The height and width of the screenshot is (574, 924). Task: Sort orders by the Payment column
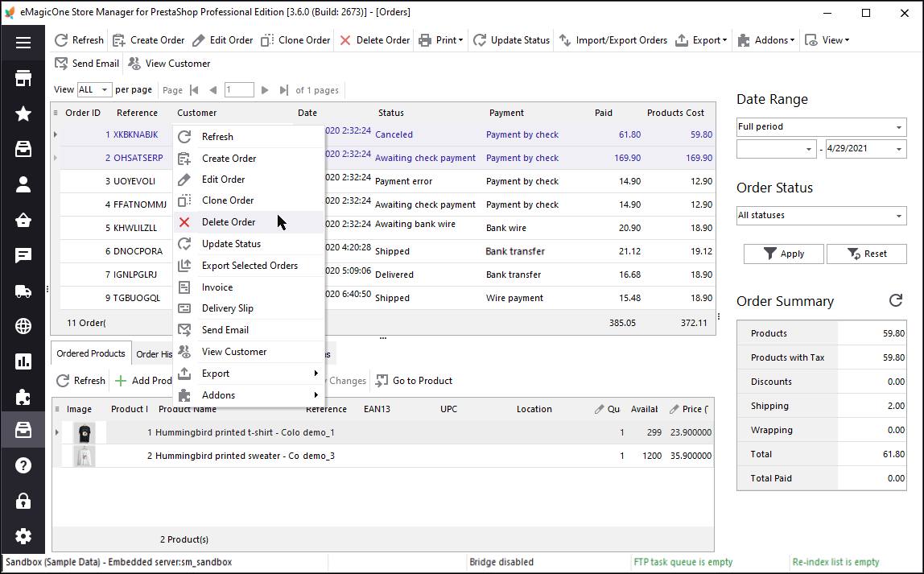(x=506, y=113)
